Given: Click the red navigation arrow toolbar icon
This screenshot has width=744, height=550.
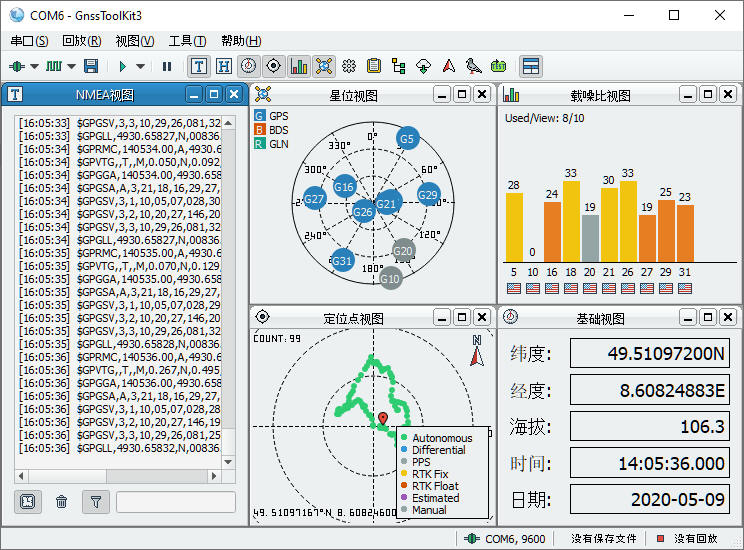Looking at the screenshot, I should pos(448,66).
